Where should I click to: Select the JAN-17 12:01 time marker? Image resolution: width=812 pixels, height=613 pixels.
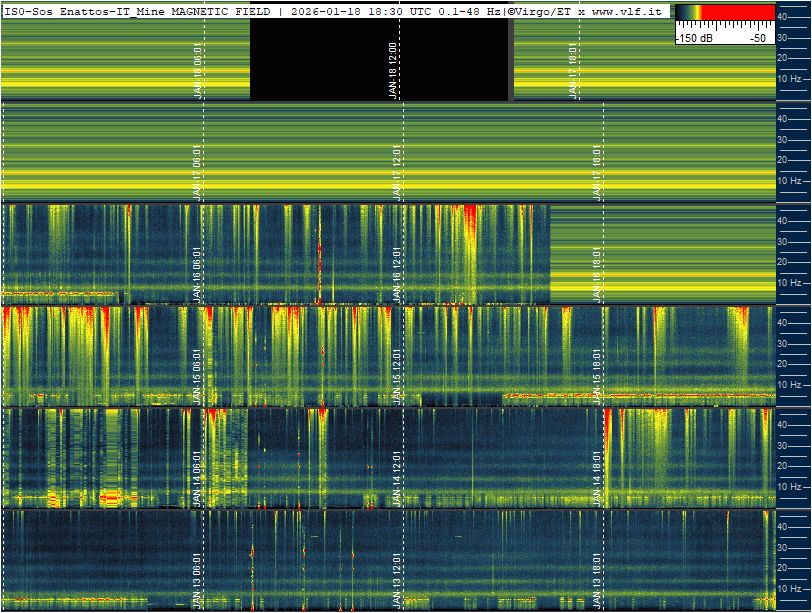pos(397,172)
